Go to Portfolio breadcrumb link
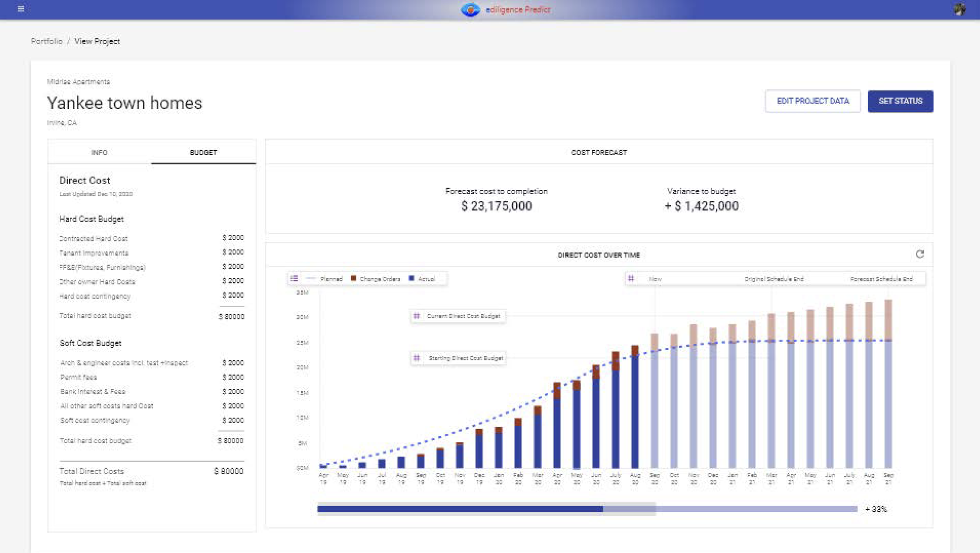 point(46,42)
